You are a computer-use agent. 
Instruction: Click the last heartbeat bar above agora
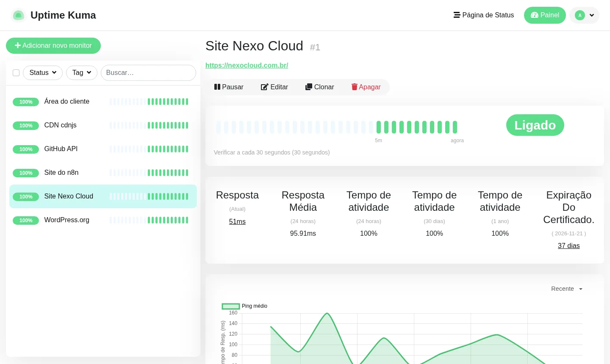click(455, 127)
